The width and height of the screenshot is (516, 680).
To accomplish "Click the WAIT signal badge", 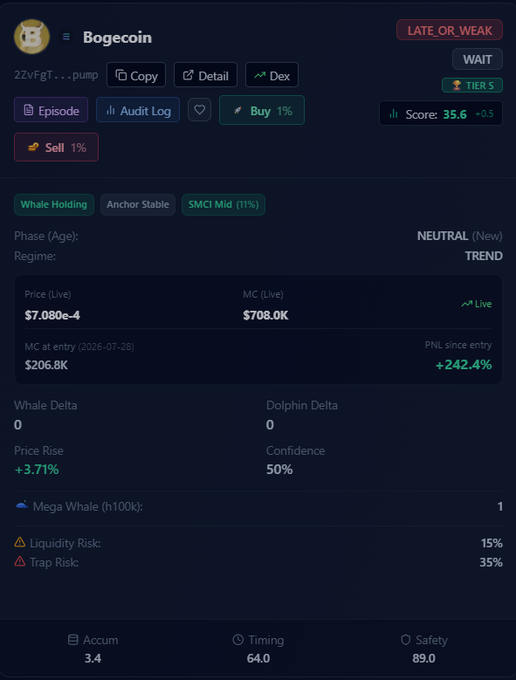I will (477, 59).
